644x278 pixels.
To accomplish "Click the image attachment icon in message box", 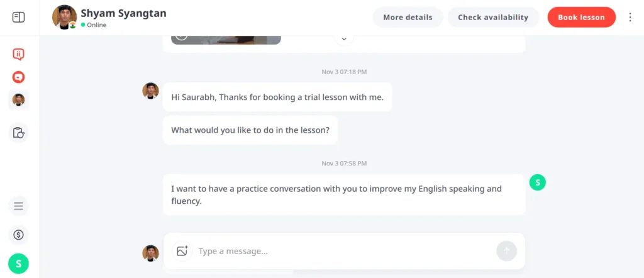I will (x=182, y=251).
